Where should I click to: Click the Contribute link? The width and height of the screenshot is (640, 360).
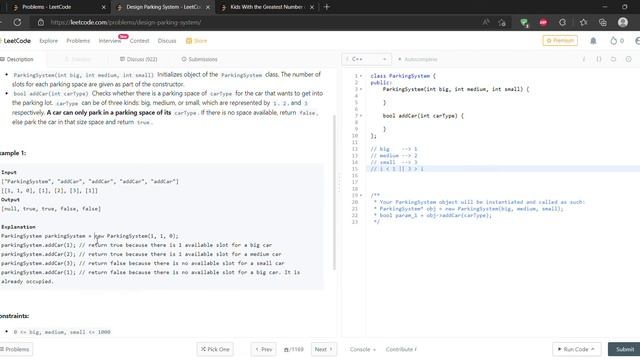point(401,349)
